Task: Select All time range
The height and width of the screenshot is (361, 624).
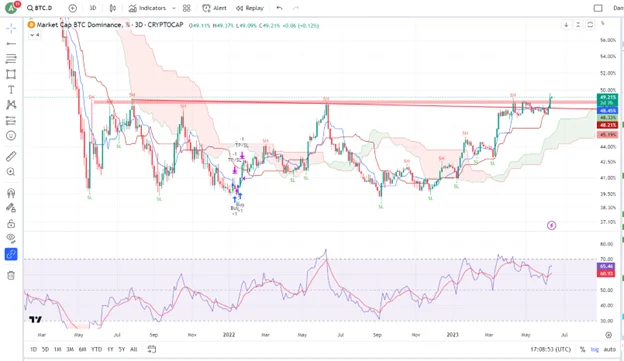Action: tap(134, 349)
